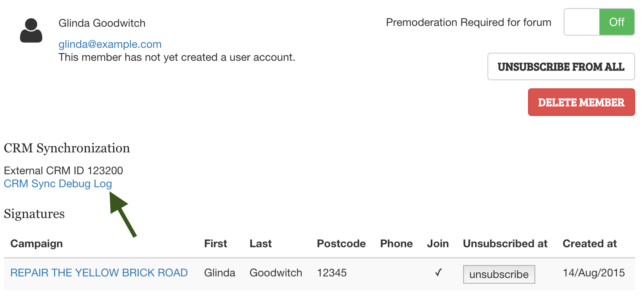644x308 pixels.
Task: Click the Signatures section heading
Action: click(34, 214)
